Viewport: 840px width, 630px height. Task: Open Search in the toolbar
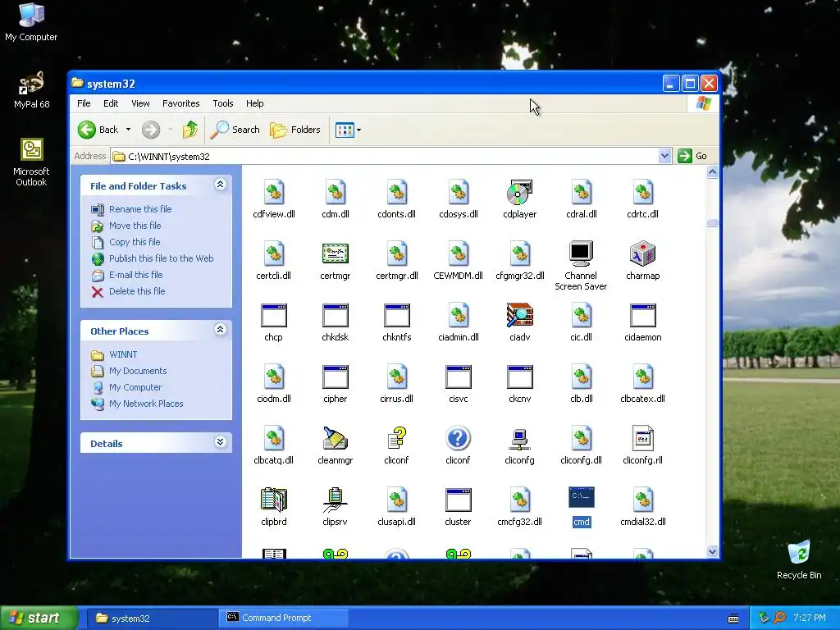(235, 130)
